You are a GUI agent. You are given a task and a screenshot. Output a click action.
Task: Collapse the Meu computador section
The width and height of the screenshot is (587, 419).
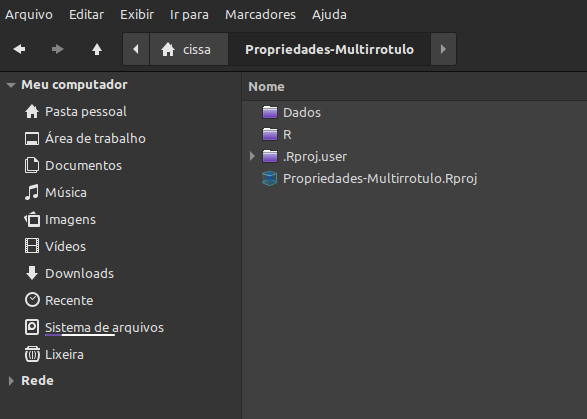[11, 85]
